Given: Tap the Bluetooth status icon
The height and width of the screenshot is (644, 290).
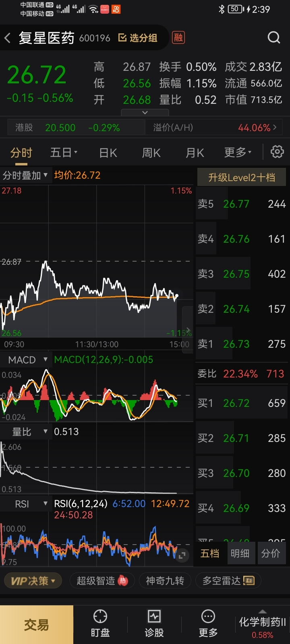Looking at the screenshot, I should tap(221, 9).
